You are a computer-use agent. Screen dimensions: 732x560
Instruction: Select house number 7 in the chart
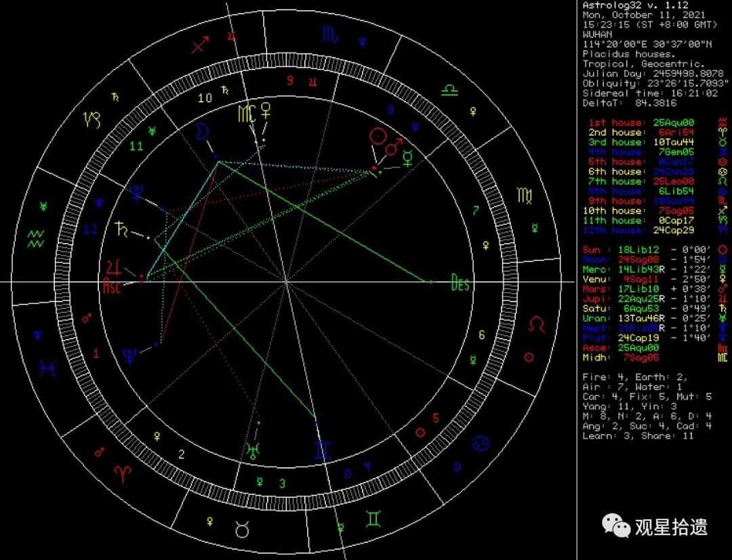(475, 211)
